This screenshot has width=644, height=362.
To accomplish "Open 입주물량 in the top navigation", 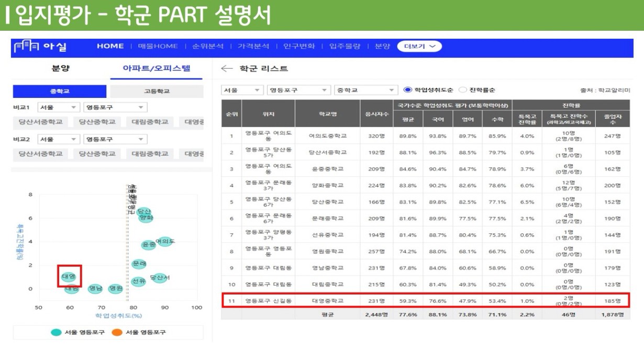I will (x=345, y=47).
